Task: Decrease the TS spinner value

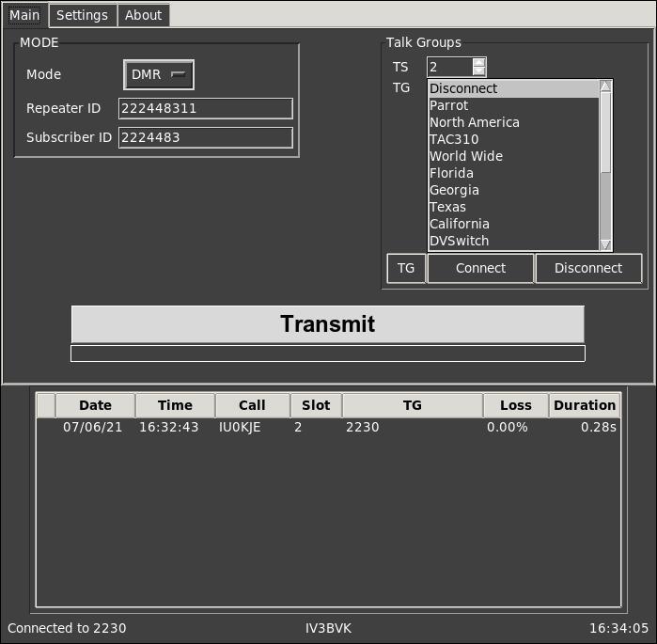Action: (478, 71)
